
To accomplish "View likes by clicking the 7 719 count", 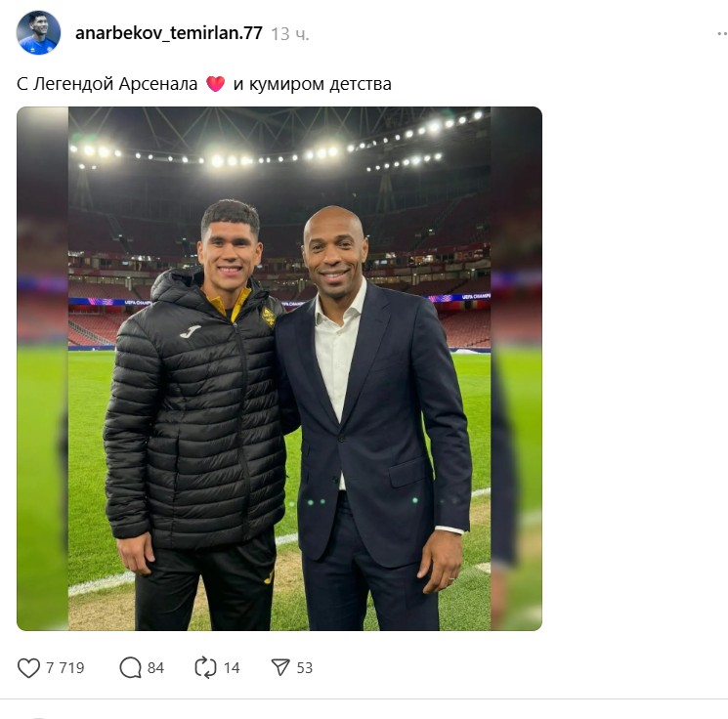I will (x=65, y=668).
